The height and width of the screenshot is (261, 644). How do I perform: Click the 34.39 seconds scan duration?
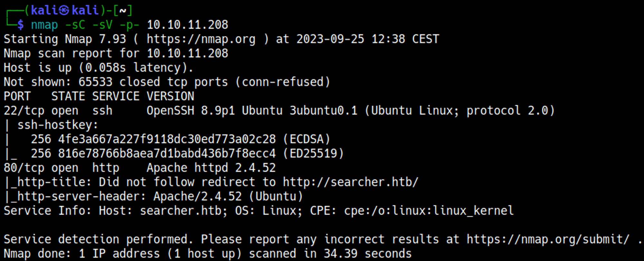pyautogui.click(x=367, y=254)
